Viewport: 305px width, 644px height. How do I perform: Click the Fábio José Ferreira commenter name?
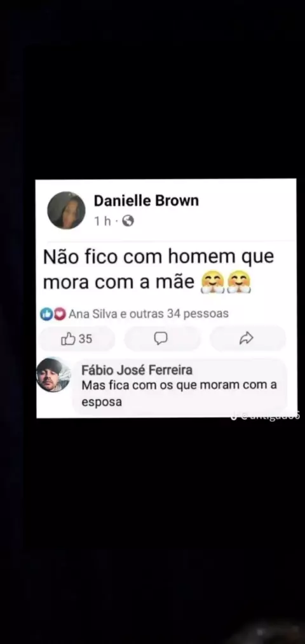137,370
